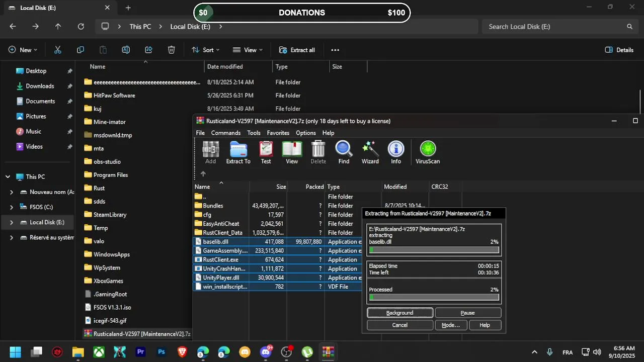Expand This PC in navigation pane

pyautogui.click(x=8, y=177)
